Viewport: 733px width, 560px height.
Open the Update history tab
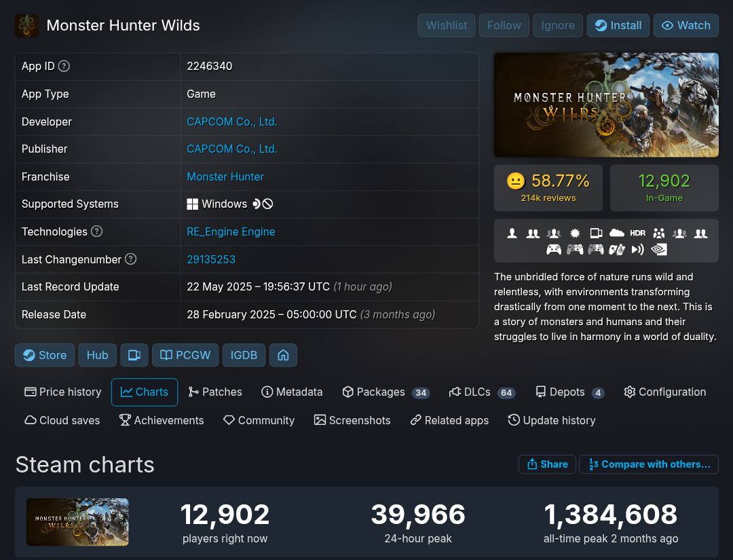tap(552, 420)
